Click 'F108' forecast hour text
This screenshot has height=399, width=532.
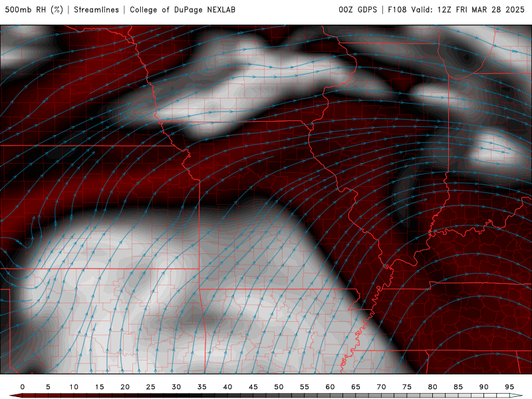[397, 10]
